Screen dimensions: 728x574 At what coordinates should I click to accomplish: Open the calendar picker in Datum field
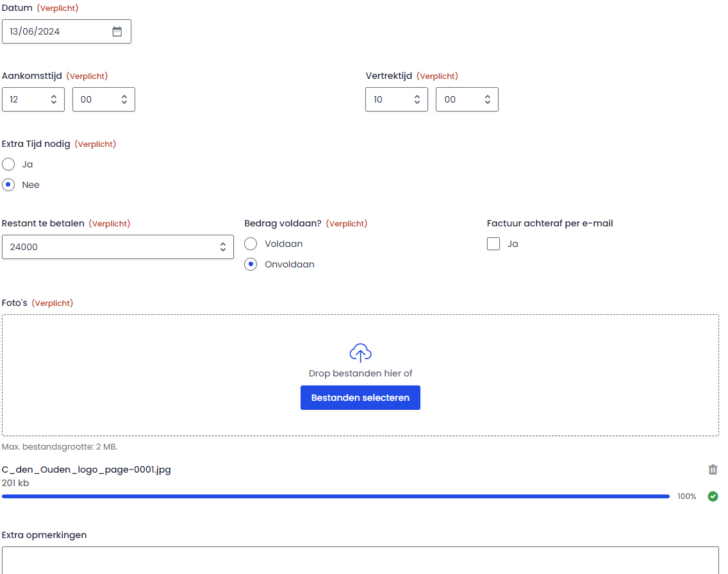coord(117,31)
